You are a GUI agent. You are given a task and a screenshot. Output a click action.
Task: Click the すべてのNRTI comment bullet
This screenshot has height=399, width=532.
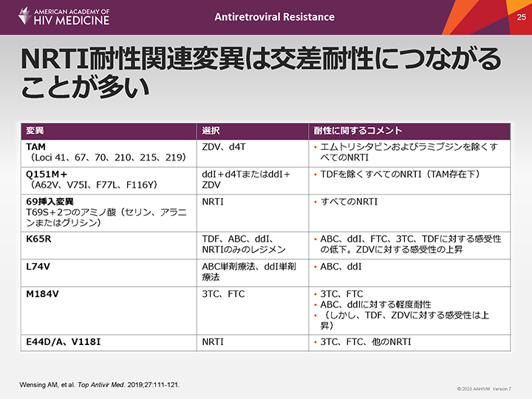point(347,201)
